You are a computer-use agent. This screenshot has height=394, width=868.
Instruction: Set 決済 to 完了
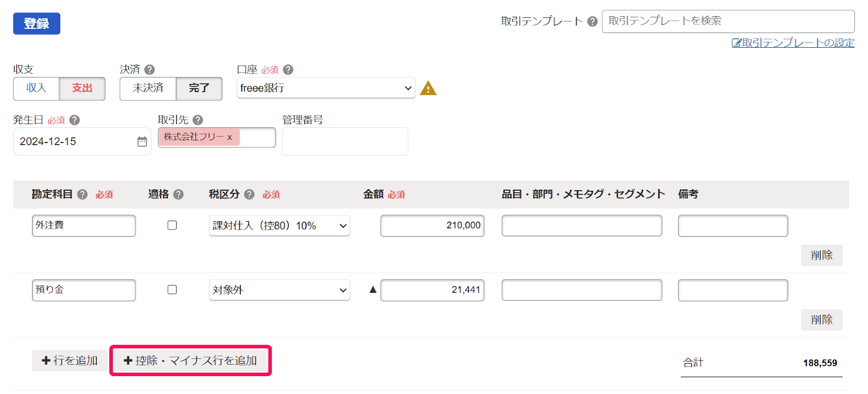pyautogui.click(x=199, y=88)
